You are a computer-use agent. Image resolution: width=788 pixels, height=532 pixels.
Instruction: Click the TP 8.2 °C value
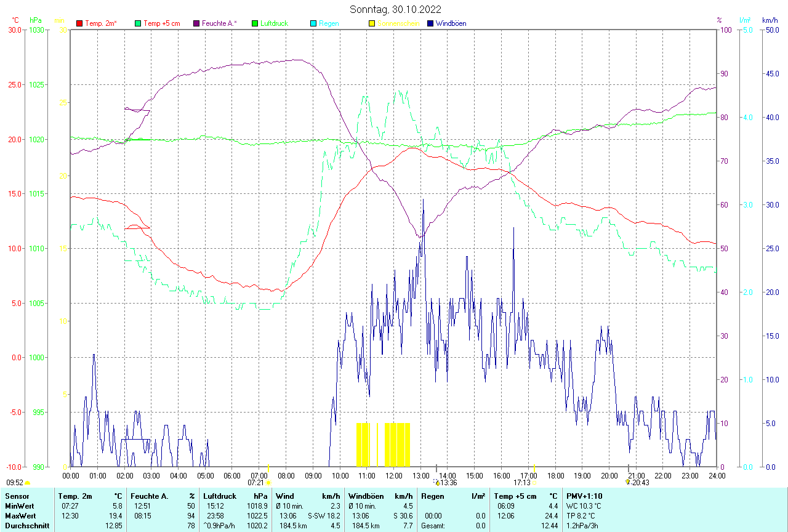(x=582, y=516)
